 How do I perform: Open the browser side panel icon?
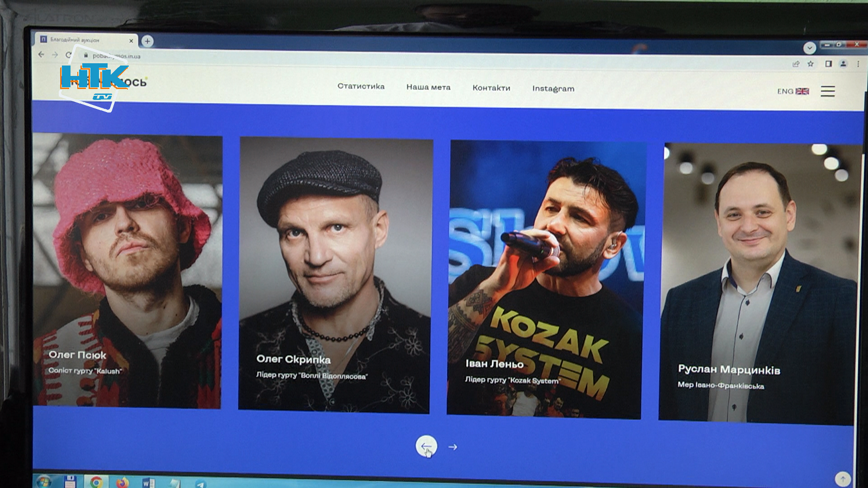828,64
